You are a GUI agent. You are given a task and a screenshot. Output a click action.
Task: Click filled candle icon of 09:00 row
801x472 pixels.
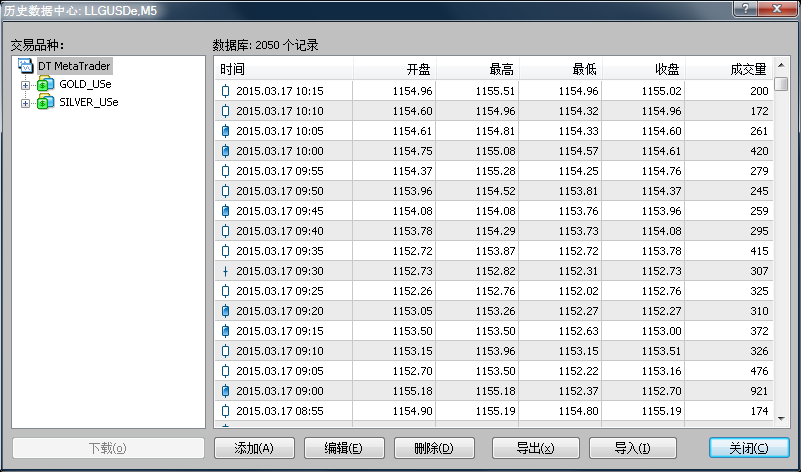coord(225,391)
